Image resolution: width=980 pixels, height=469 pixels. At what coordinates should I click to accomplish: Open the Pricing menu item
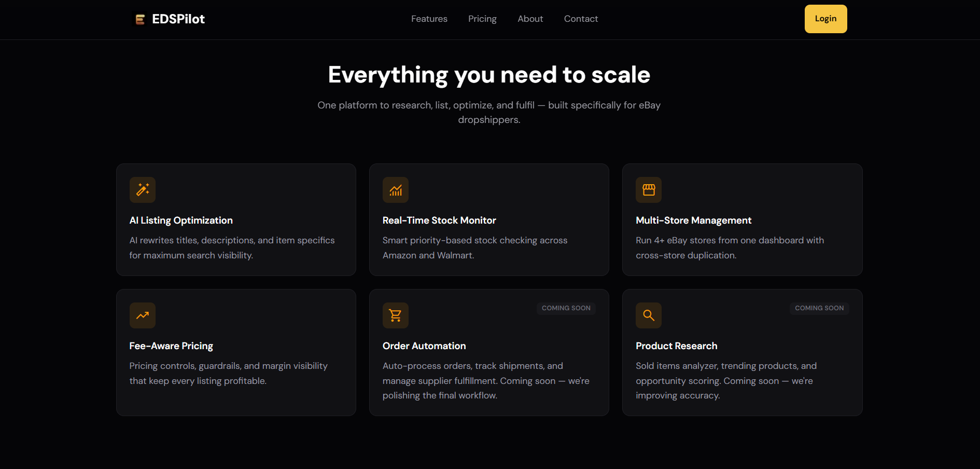482,19
